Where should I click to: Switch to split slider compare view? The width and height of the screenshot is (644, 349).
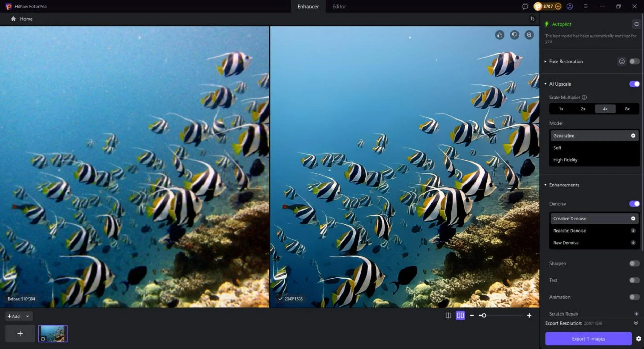tap(448, 316)
